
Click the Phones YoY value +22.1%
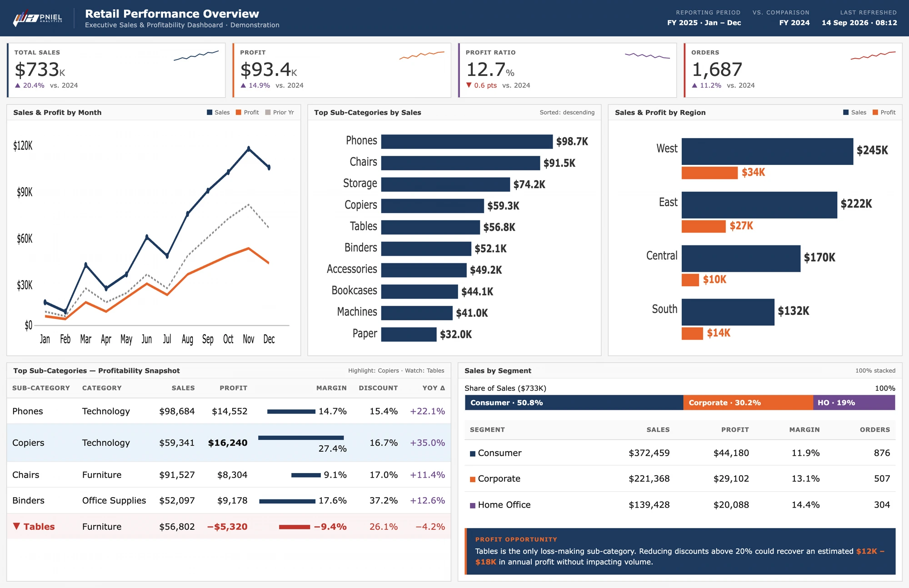click(x=427, y=411)
